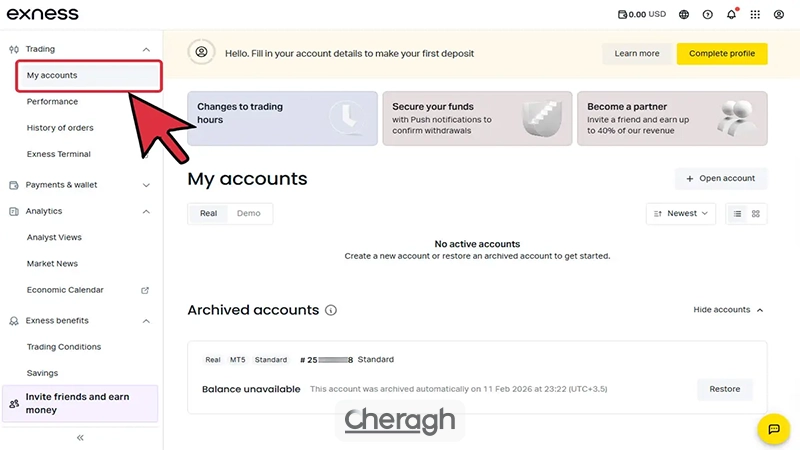Select History of orders menu item
This screenshot has height=450, width=800.
click(x=60, y=128)
